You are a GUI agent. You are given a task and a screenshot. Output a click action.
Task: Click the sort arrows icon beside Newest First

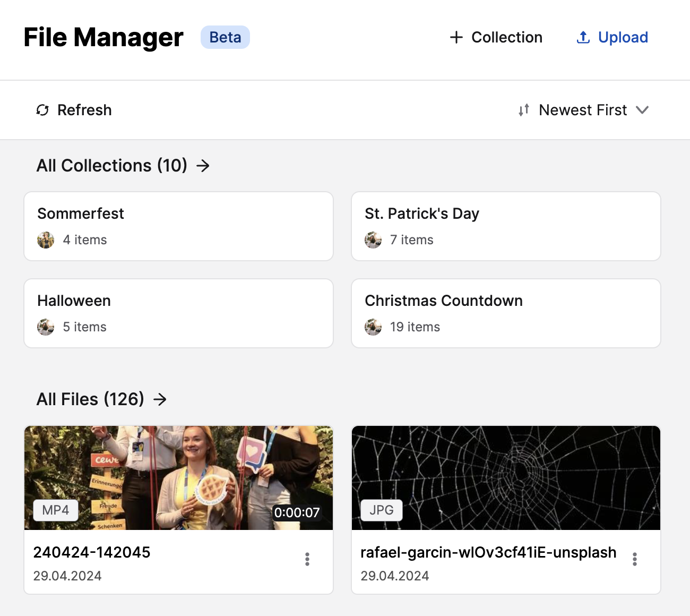pyautogui.click(x=523, y=110)
